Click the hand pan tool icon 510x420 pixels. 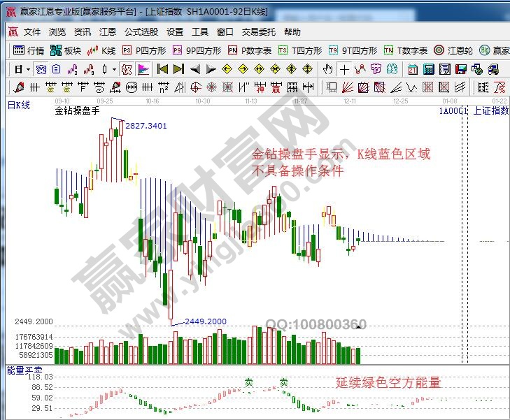327,69
